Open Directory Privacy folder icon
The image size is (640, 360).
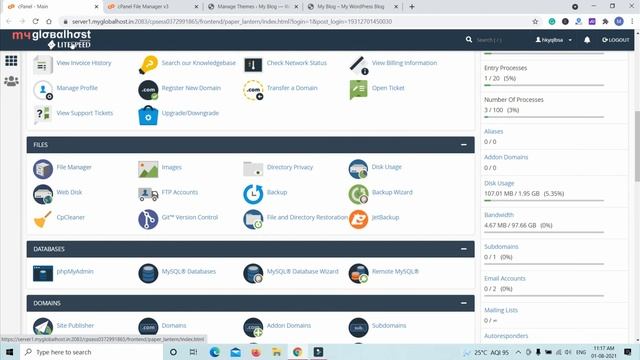[x=253, y=169]
